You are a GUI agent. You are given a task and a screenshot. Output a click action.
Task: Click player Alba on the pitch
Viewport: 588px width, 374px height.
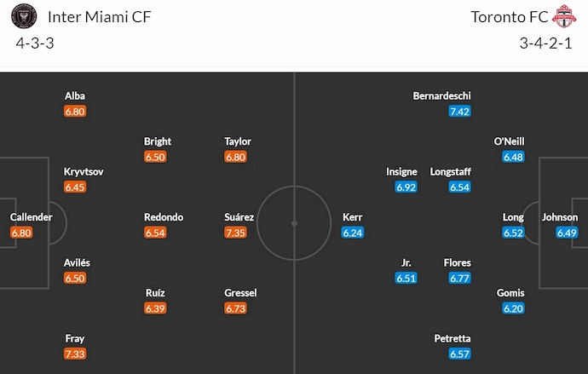pyautogui.click(x=75, y=96)
